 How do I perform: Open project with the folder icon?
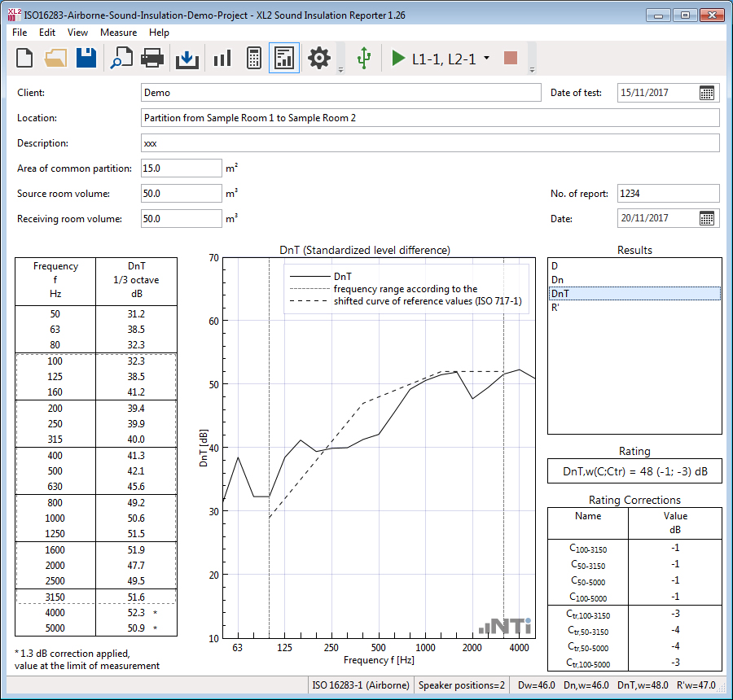pos(55,59)
